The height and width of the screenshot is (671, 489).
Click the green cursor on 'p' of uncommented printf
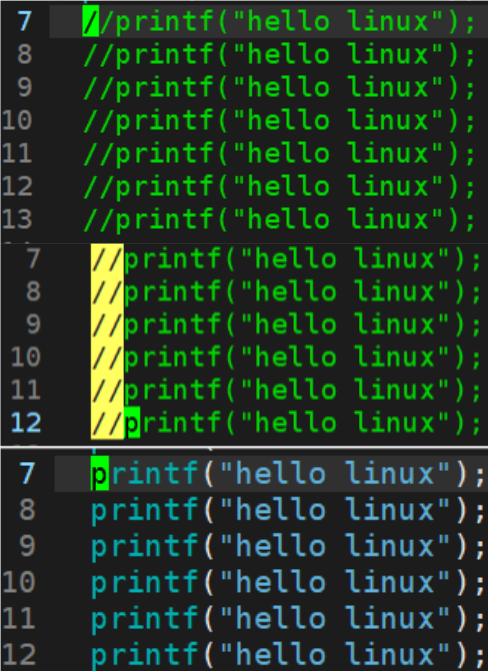100,475
